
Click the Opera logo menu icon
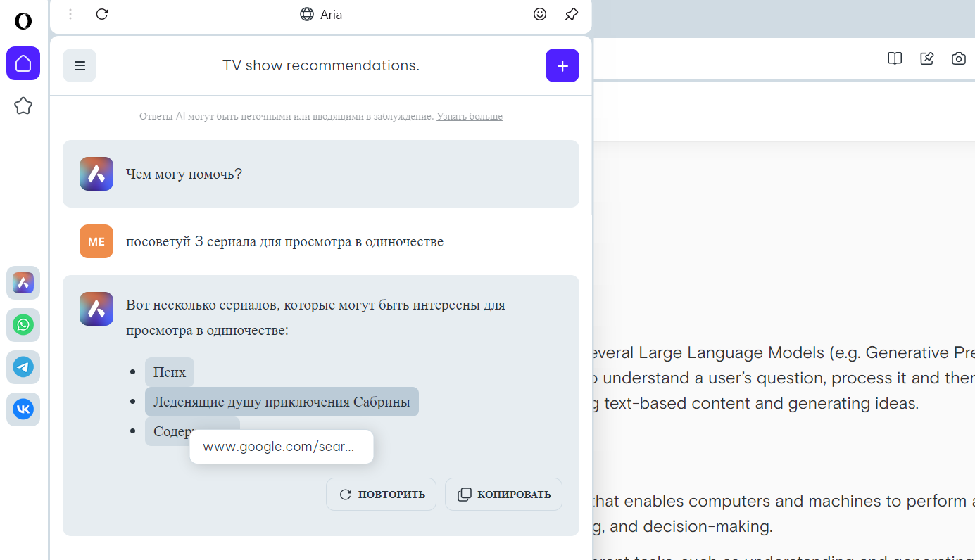(23, 21)
